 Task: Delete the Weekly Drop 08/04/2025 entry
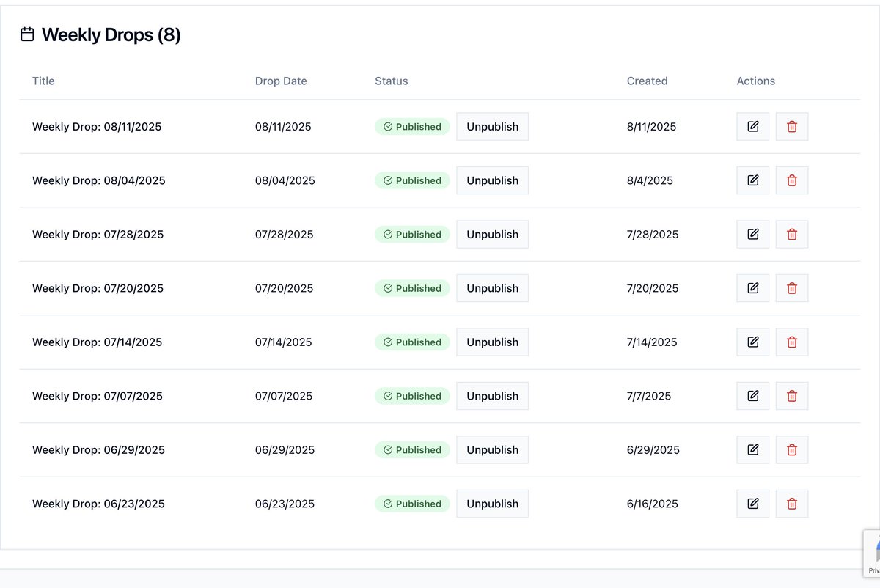click(792, 180)
